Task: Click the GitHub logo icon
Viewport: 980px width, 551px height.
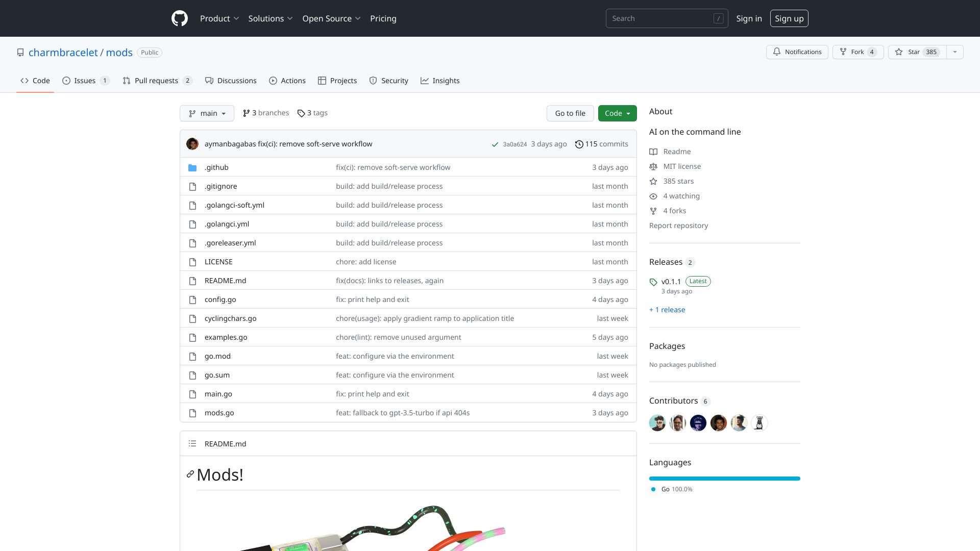Action: coord(180,18)
